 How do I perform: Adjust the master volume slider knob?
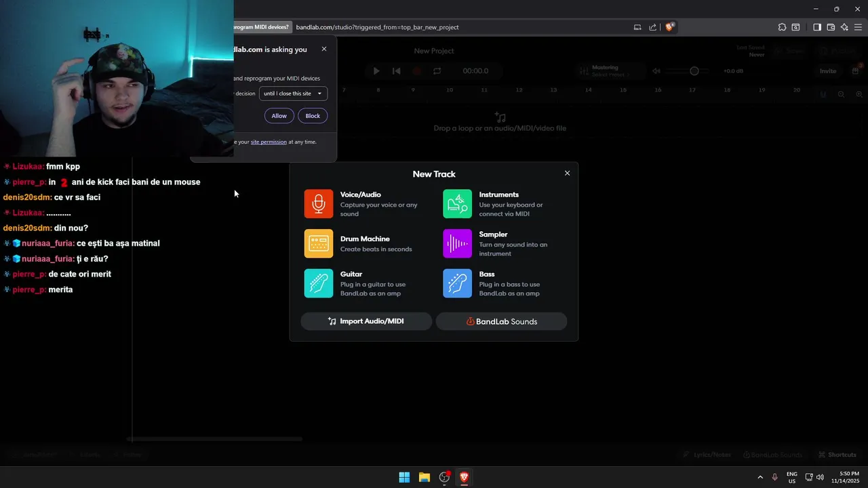tap(694, 70)
